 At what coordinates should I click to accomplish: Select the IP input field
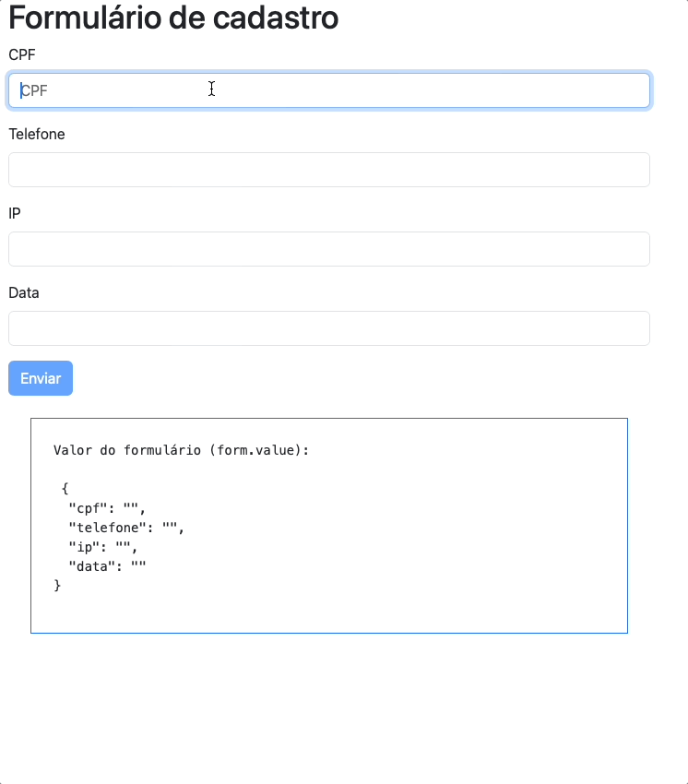pos(328,249)
